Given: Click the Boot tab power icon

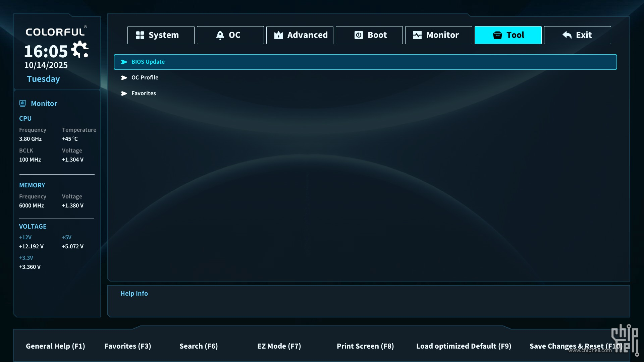Looking at the screenshot, I should [359, 35].
